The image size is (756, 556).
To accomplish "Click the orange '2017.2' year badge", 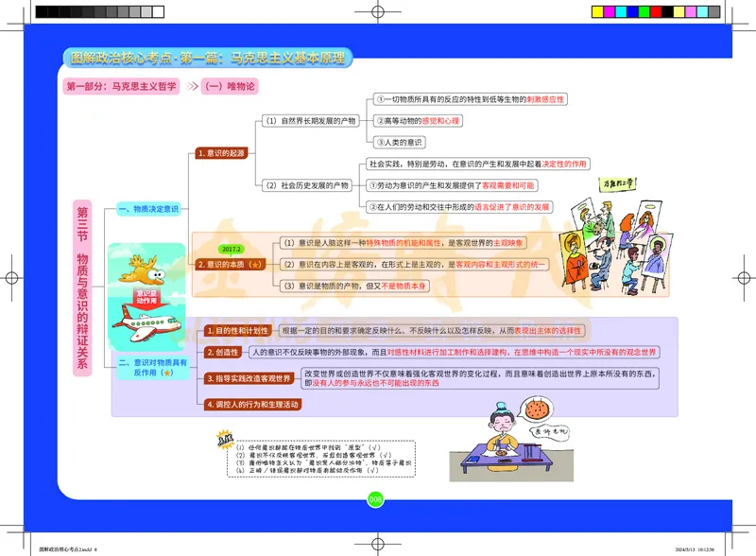I will click(230, 249).
